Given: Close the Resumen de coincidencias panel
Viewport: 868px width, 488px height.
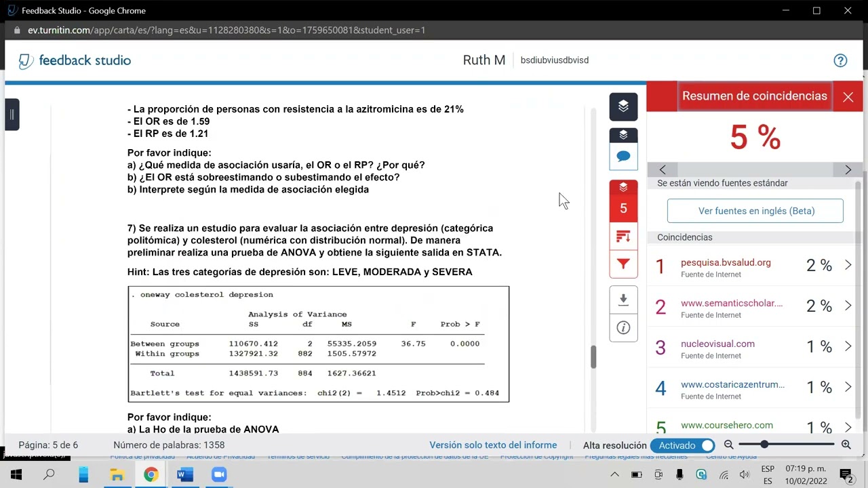Looking at the screenshot, I should click(848, 97).
